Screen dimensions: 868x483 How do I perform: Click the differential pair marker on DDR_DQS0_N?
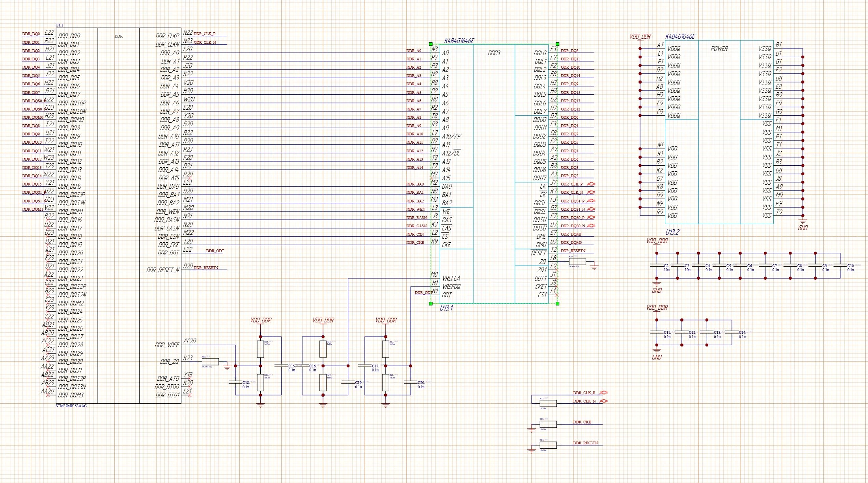(591, 226)
